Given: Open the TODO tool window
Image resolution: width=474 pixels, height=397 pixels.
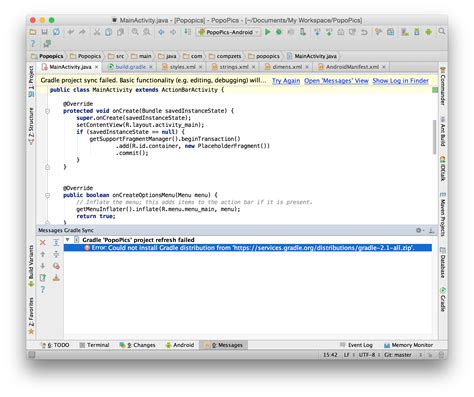Looking at the screenshot, I should coord(55,345).
